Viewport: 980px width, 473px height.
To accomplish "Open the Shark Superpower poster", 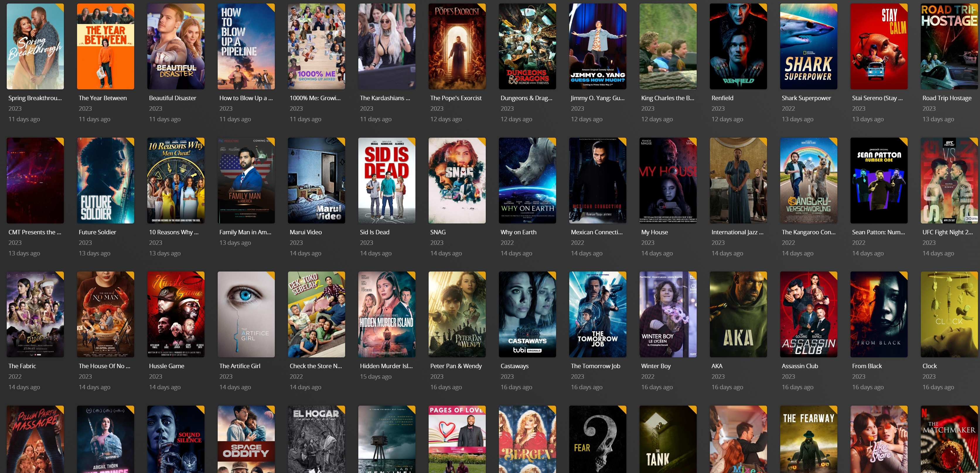I will 808,46.
